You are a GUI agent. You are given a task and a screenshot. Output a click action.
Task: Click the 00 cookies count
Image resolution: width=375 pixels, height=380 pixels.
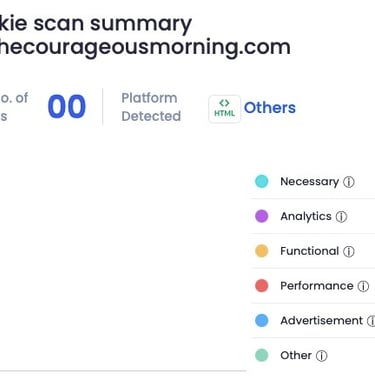click(x=67, y=107)
